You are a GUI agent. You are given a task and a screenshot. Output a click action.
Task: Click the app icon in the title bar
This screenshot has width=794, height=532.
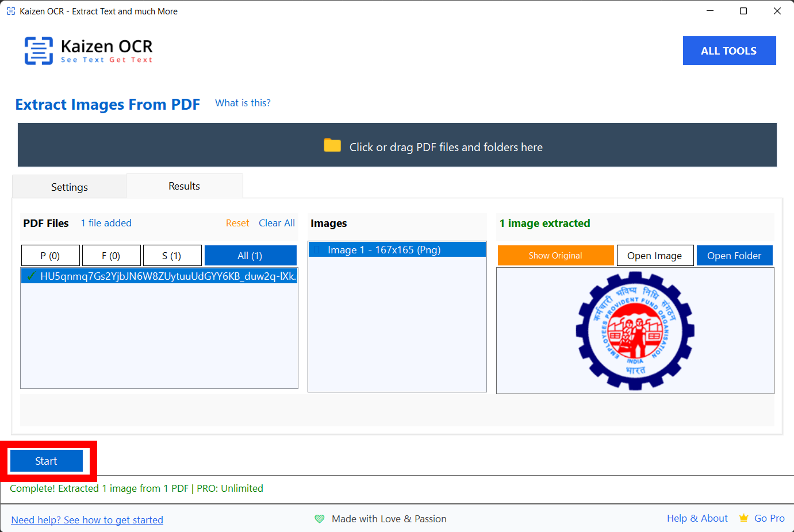(x=11, y=11)
